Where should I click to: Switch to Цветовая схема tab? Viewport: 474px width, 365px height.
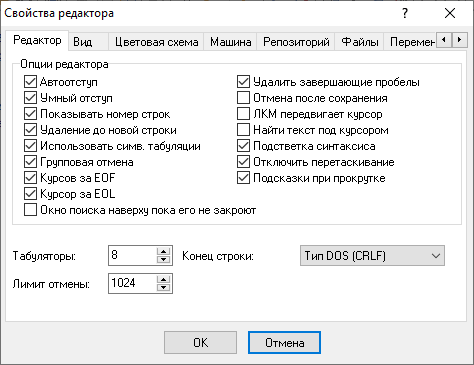156,42
